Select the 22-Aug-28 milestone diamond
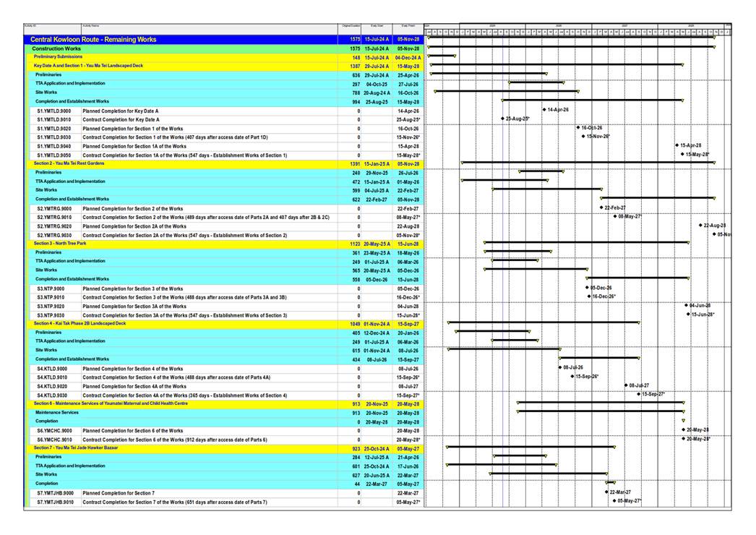Viewport: 756px width, 535px height. (700, 225)
